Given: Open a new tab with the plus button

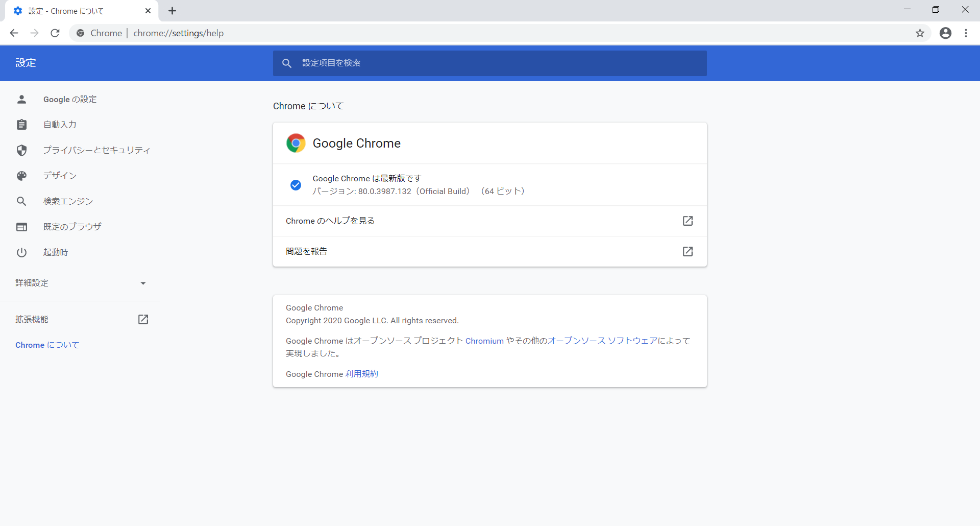Looking at the screenshot, I should 173,11.
